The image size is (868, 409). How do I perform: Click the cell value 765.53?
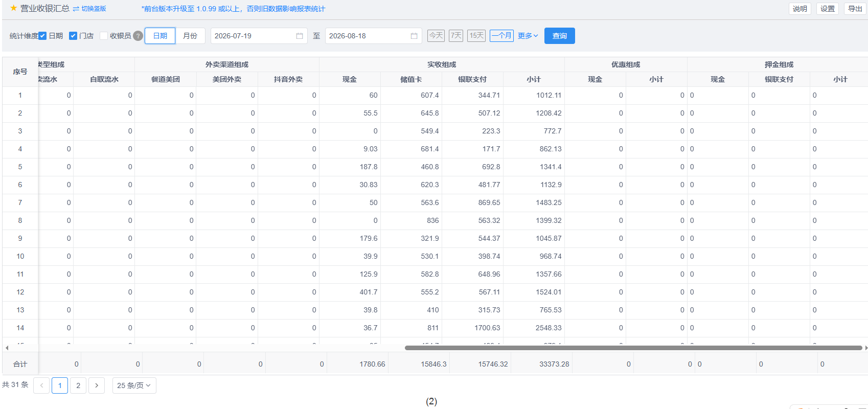pos(551,310)
